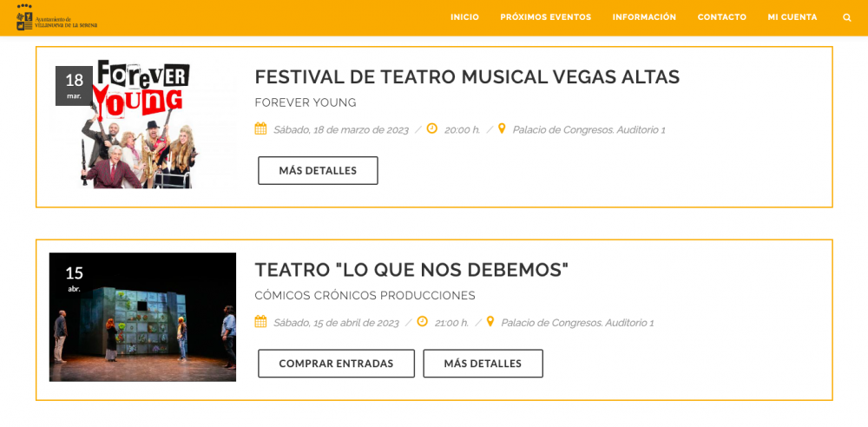The width and height of the screenshot is (868, 427).
Task: Open MI CUENTA from the header
Action: click(792, 17)
